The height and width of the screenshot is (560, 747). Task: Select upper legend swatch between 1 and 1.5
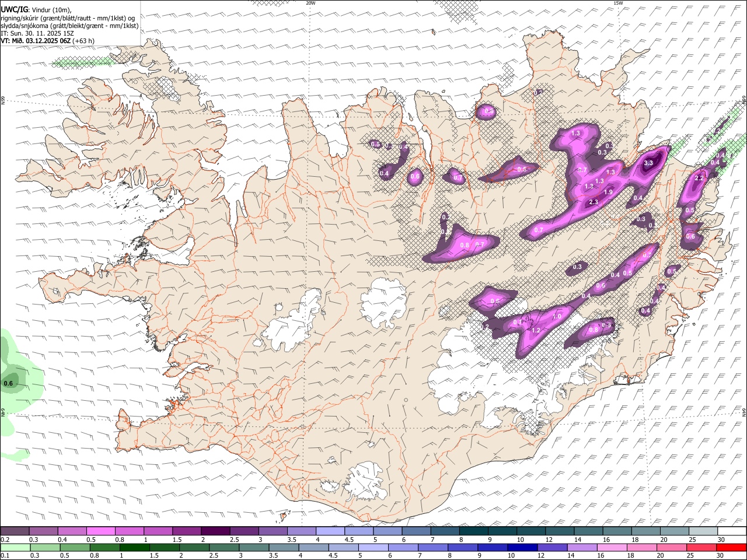point(158,531)
